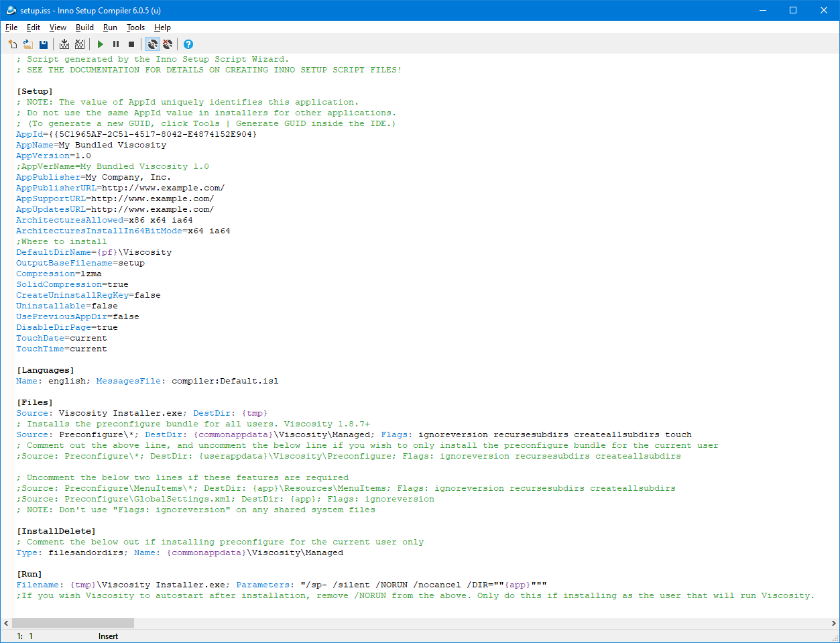Click the horizontal scrollbar right arrow
Viewport: 840px width, 643px height.
834,624
